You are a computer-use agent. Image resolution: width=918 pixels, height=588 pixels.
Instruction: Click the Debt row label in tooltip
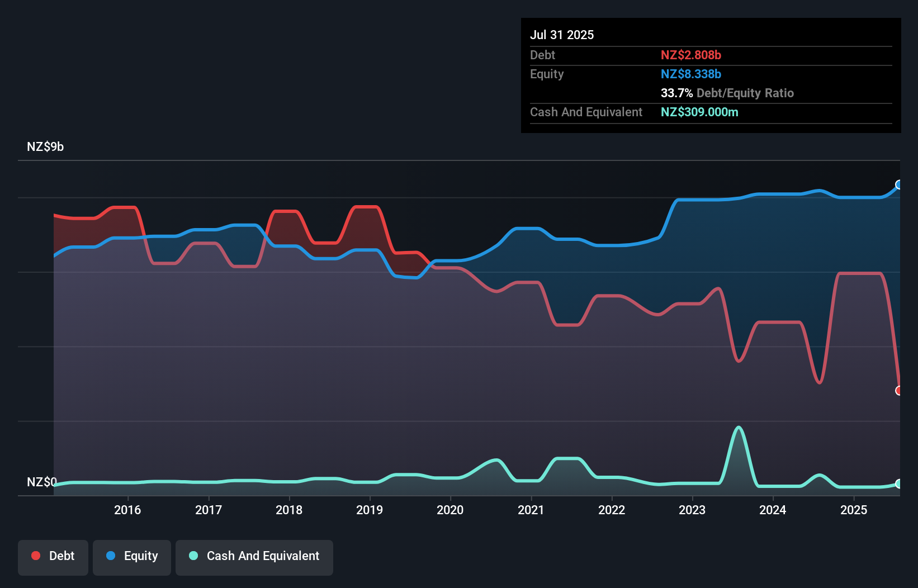[542, 55]
